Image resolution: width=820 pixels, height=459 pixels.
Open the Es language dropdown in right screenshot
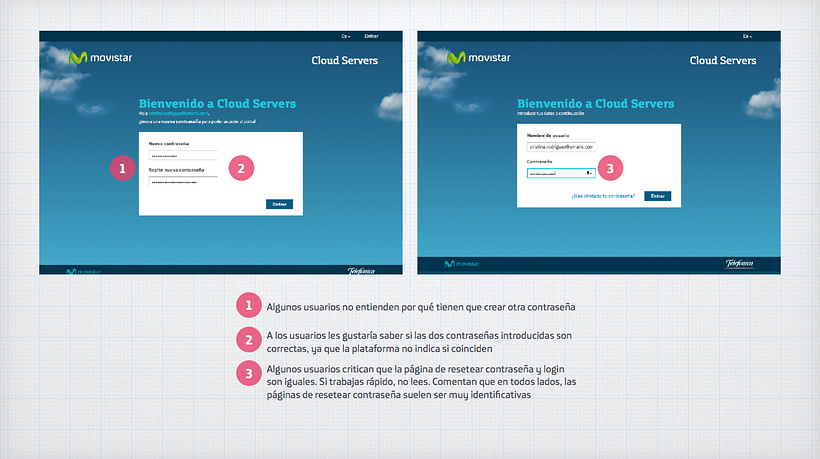(x=747, y=36)
